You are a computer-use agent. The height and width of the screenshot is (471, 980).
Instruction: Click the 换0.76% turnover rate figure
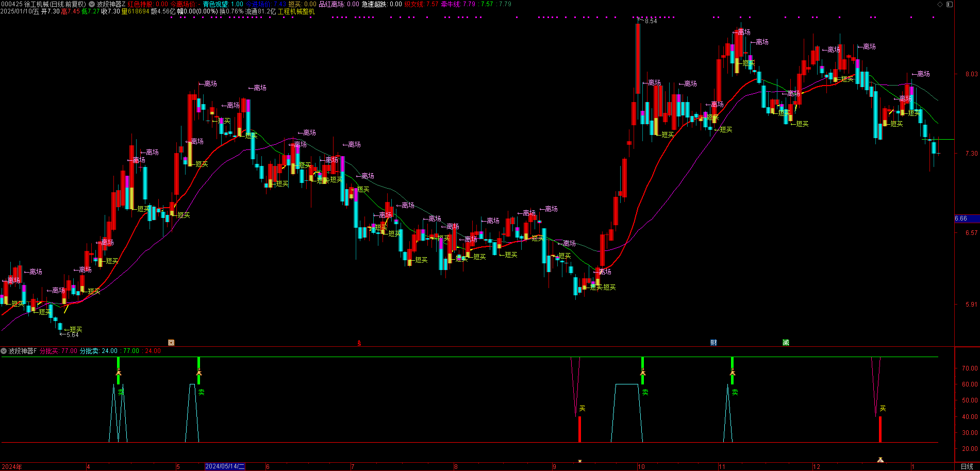[x=231, y=11]
